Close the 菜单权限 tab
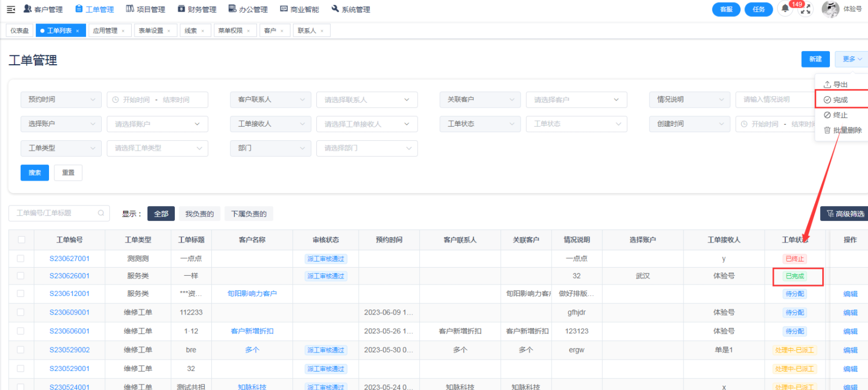The width and height of the screenshot is (868, 390). tap(248, 31)
